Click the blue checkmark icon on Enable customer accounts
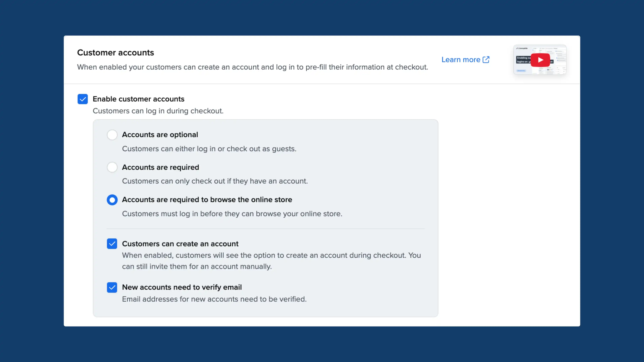This screenshot has height=362, width=644. tap(83, 99)
